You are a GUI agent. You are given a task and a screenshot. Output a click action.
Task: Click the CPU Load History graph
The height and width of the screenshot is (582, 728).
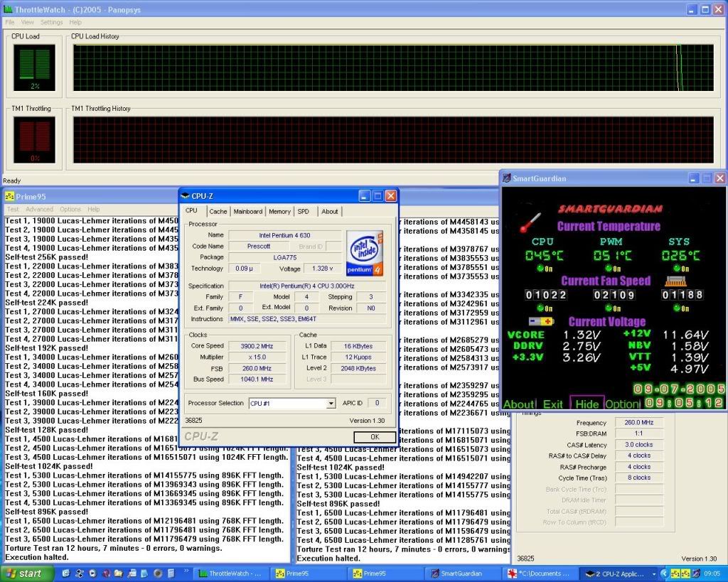pos(393,68)
